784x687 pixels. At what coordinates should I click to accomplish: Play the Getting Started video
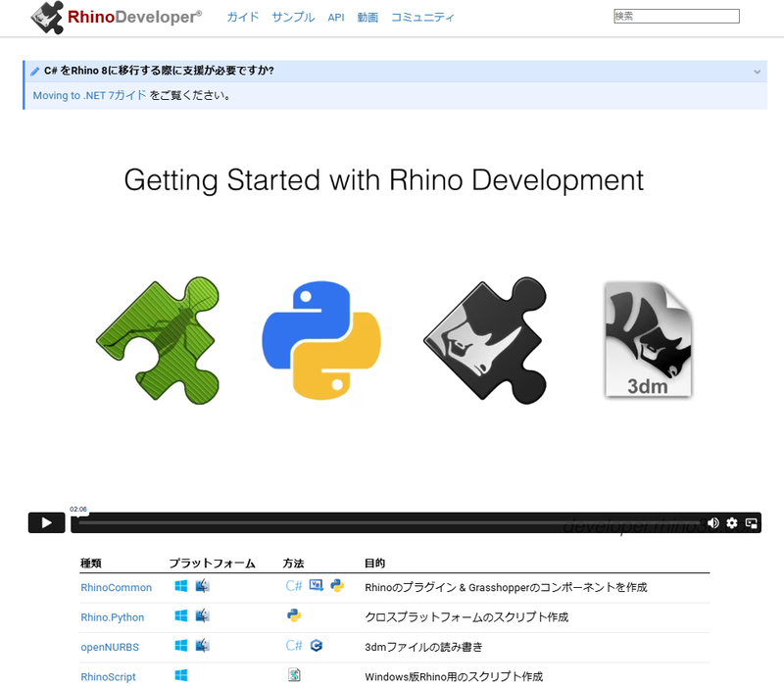[x=46, y=523]
